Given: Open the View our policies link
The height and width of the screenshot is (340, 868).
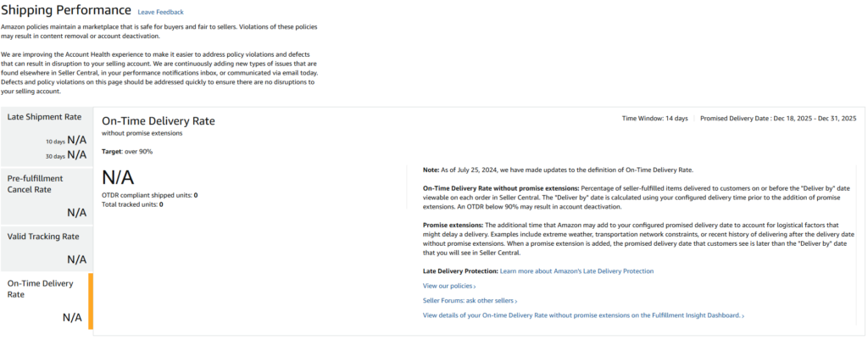Looking at the screenshot, I should 448,286.
